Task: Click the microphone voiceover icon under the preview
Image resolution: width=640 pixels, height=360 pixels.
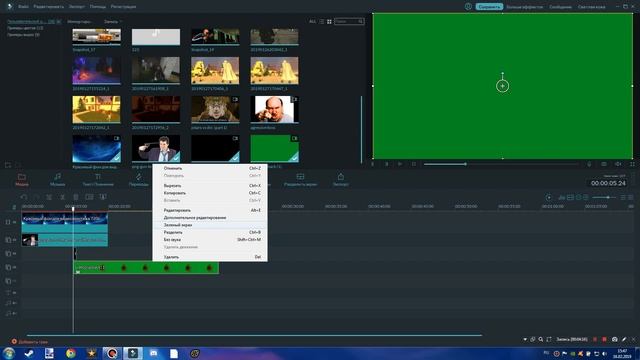Action: click(x=589, y=164)
